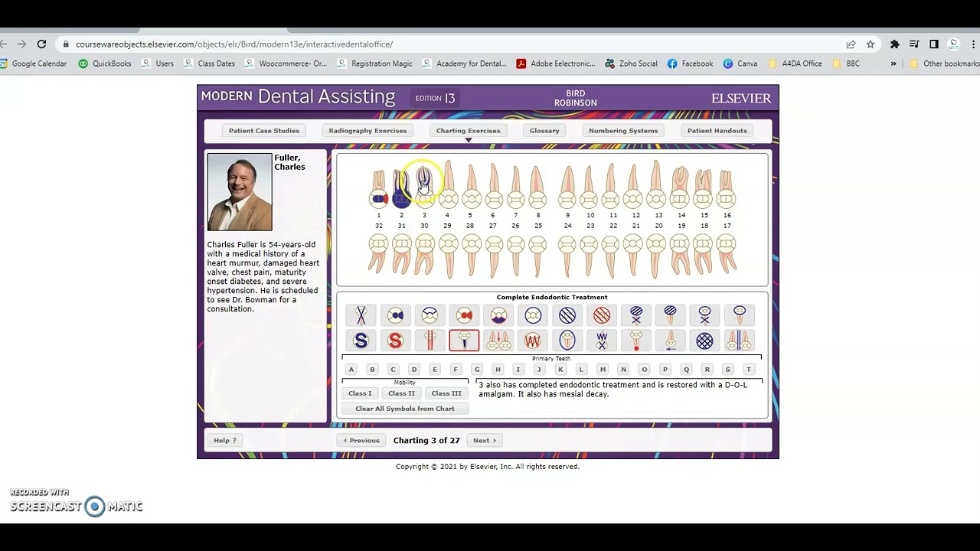Select the blue oval impacted tooth symbol
980x551 pixels.
[x=567, y=341]
